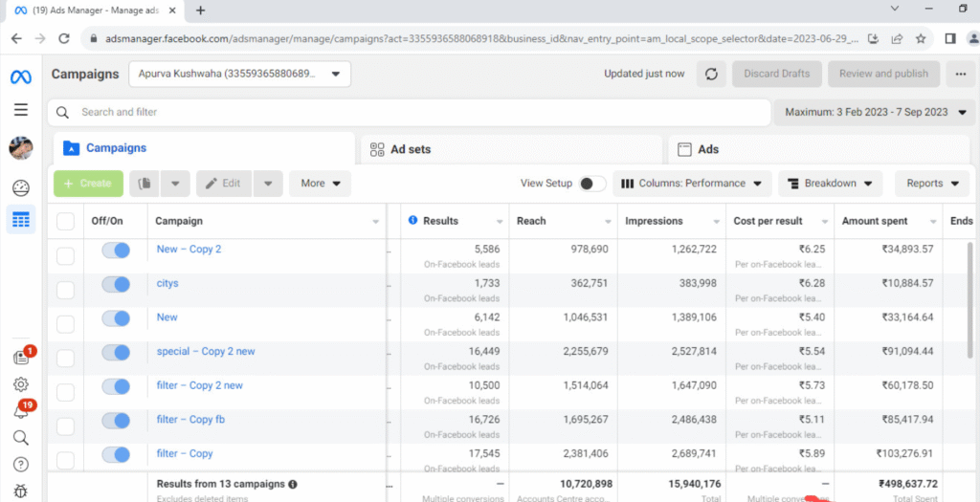
Task: Open the account selector Apurva Kushwaha dropdown
Action: point(240,74)
